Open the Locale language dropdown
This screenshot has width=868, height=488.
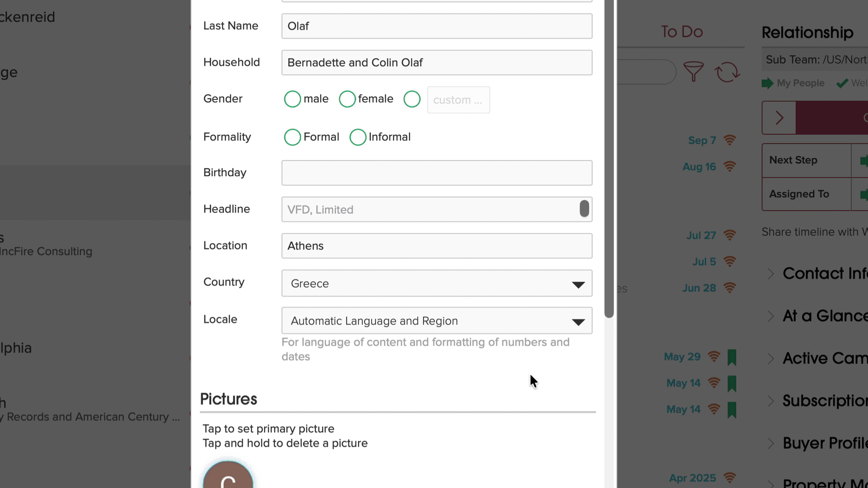tap(437, 321)
